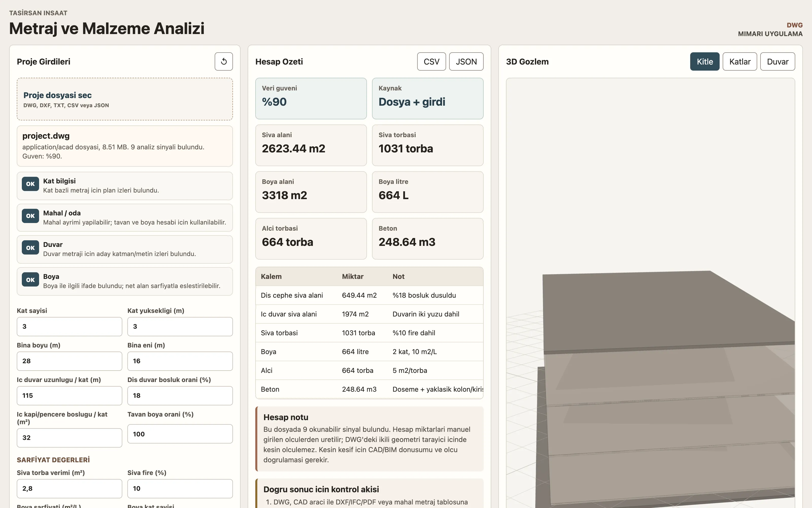Click the MIMARI UYGULAMA label
The image size is (812, 508).
(x=770, y=34)
